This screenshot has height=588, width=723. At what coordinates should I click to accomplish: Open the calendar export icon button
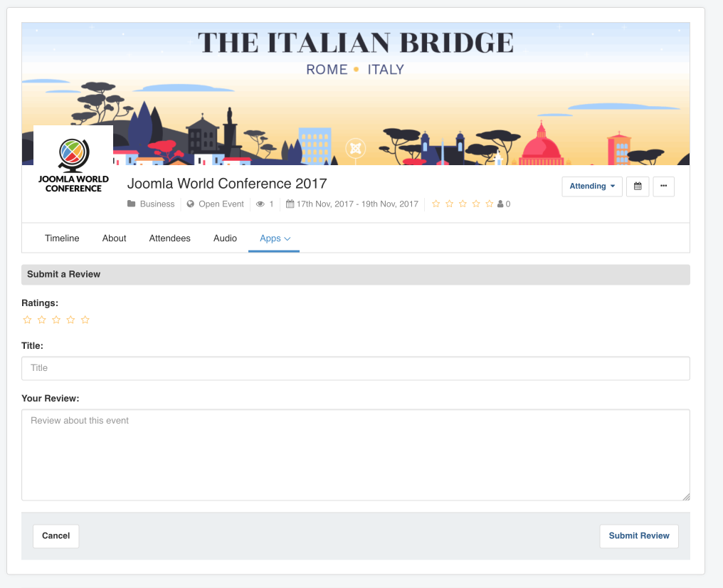coord(638,187)
